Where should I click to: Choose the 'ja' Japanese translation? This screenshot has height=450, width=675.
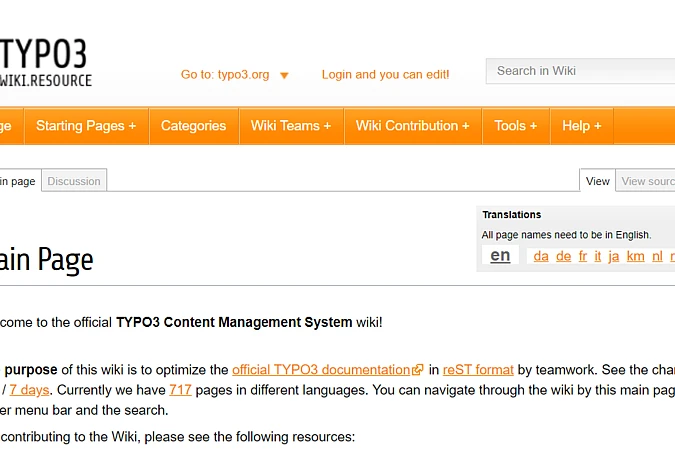pos(614,256)
